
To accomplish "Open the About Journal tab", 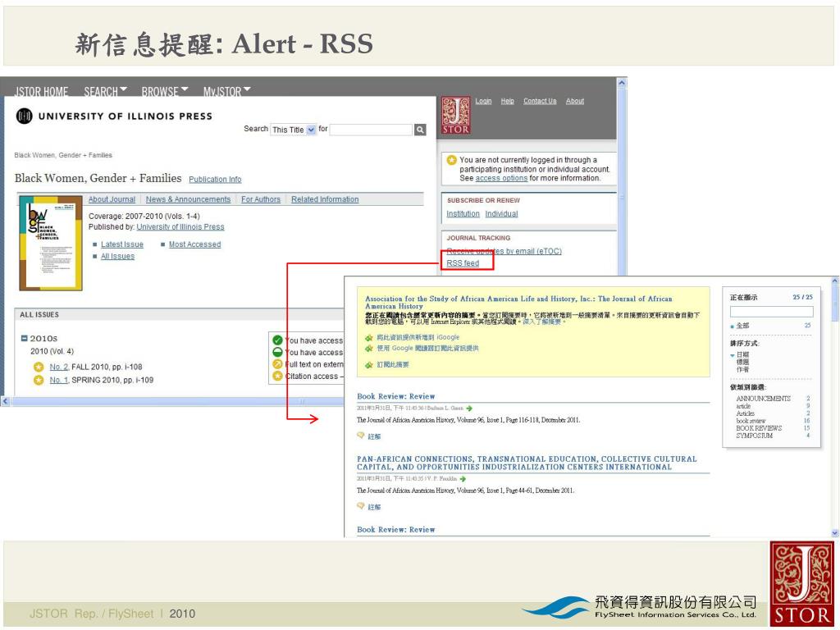I will pyautogui.click(x=112, y=199).
